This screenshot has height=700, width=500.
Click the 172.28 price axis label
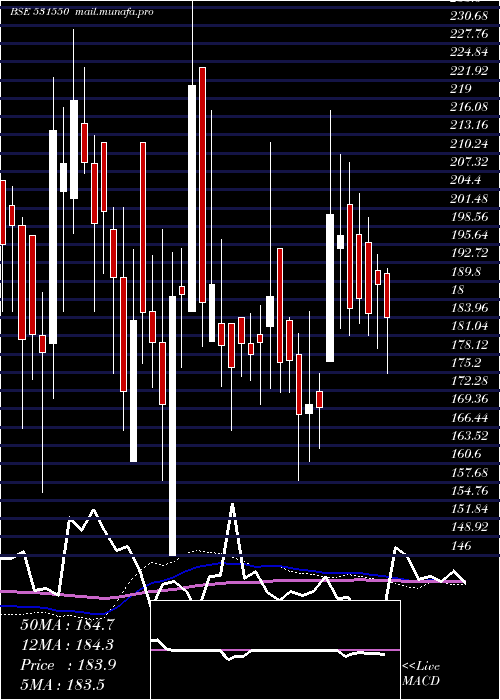coord(469,380)
